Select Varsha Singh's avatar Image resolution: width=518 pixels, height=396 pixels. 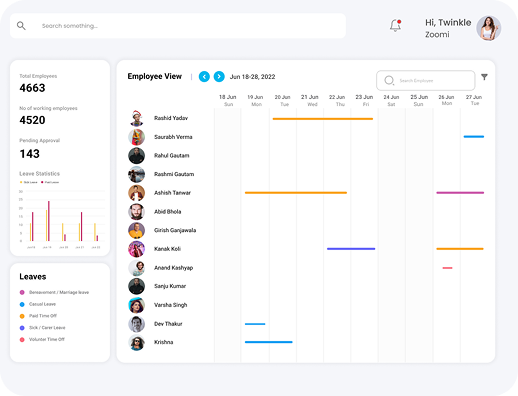(136, 305)
